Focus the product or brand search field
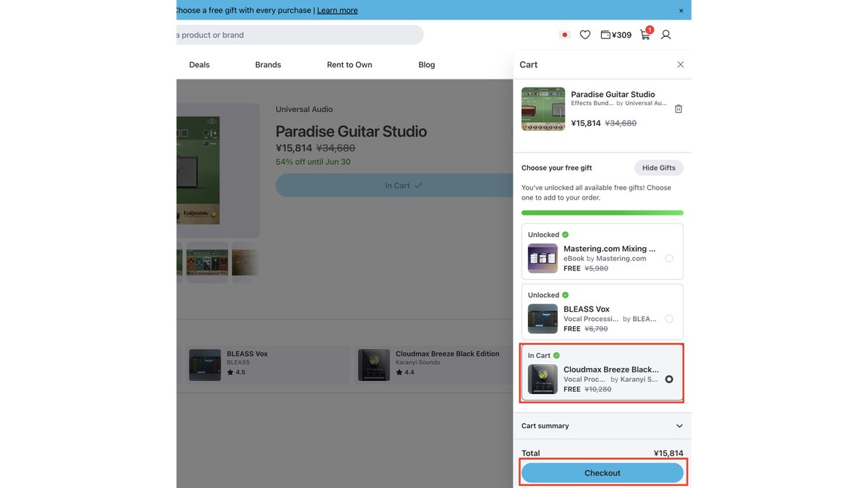This screenshot has height=488, width=868. click(299, 35)
